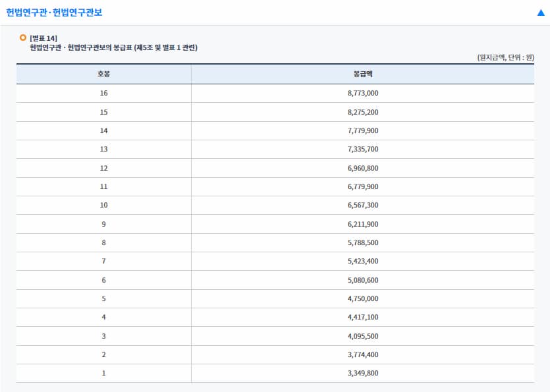
Task: Select grade cell 4
Action: tap(104, 318)
